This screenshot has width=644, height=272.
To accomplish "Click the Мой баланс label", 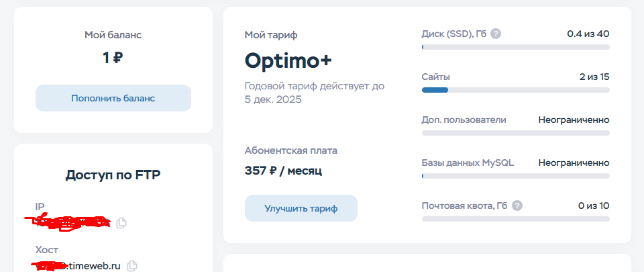I will point(113,35).
